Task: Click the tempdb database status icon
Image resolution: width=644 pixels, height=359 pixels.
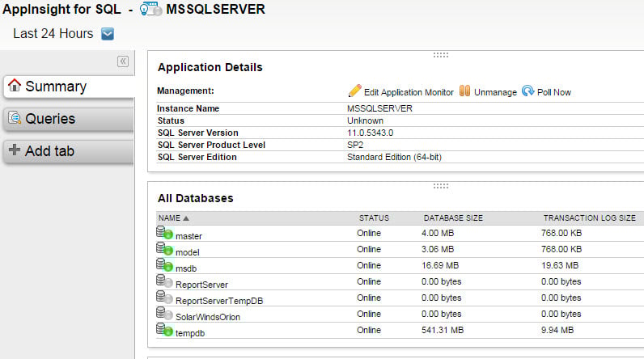Action: click(164, 329)
